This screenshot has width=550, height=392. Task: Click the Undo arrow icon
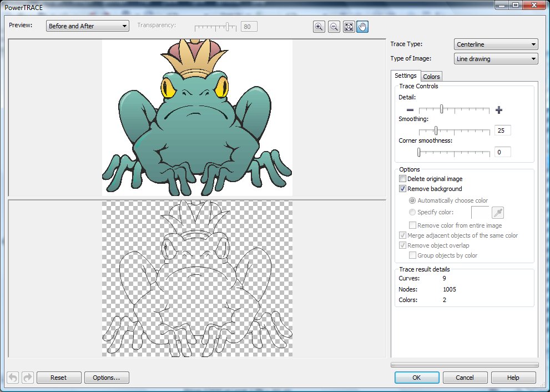click(x=13, y=378)
